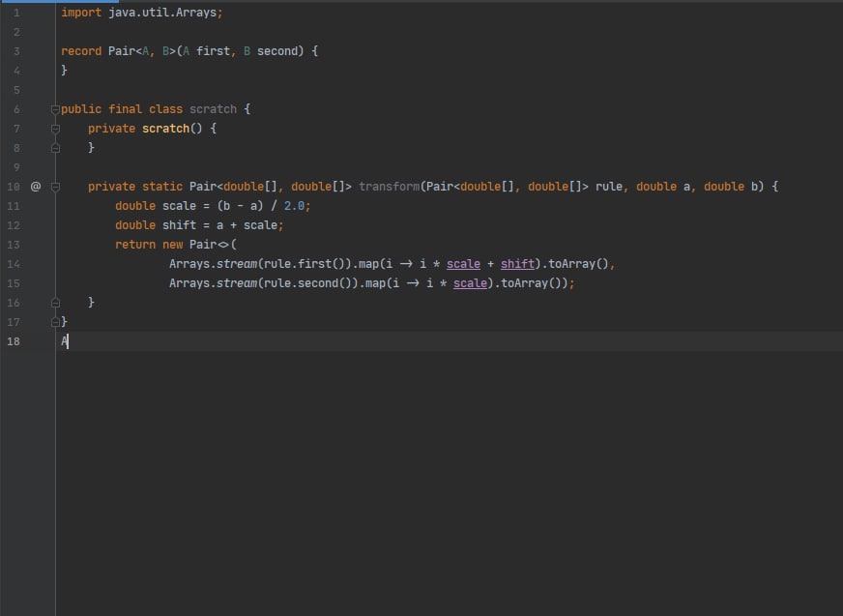Click the 'scale' variable declaration on line 11

coord(179,206)
